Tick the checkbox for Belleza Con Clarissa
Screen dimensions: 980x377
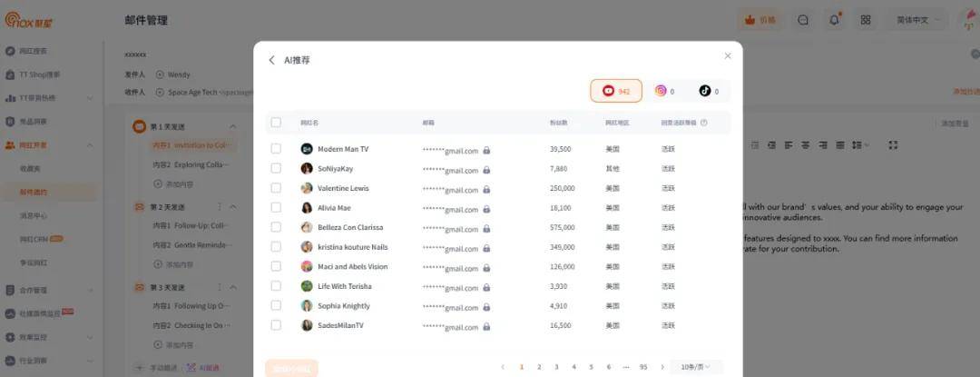[276, 227]
